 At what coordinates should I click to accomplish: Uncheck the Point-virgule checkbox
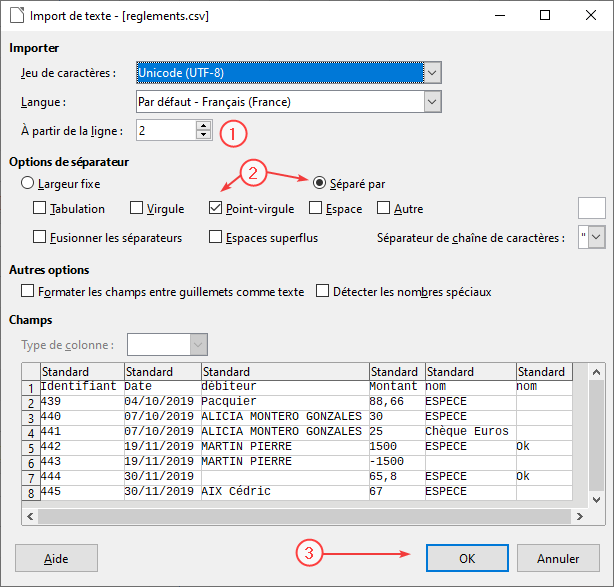point(216,209)
